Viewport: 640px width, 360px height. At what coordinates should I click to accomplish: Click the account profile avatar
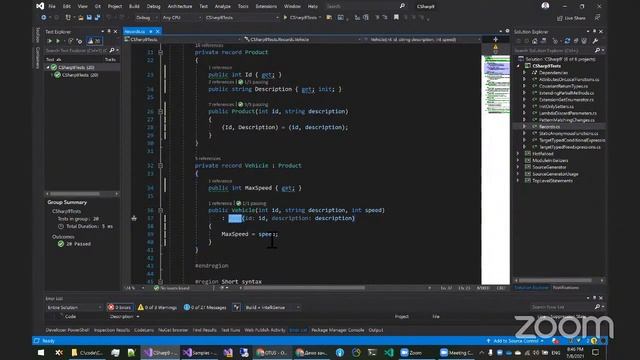545,6
